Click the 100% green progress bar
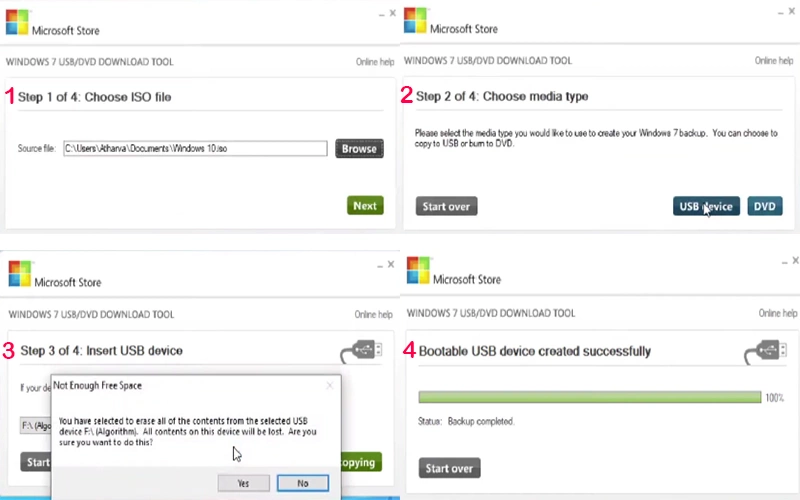 (x=590, y=397)
